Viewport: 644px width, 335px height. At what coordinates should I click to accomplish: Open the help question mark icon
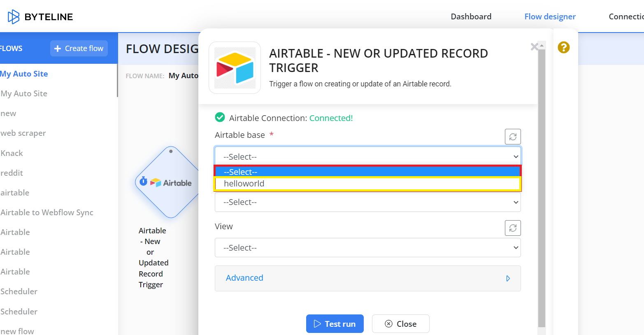click(563, 47)
